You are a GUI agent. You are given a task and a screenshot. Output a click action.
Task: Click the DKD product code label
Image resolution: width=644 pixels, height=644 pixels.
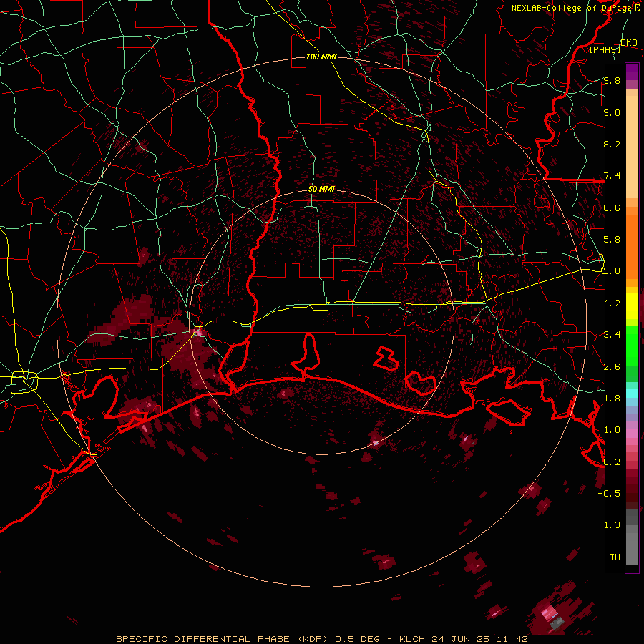629,43
